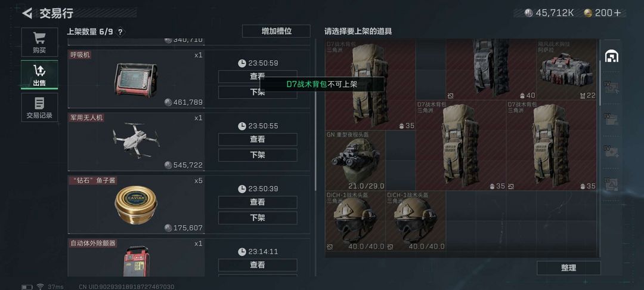Select the stash container icon at right

tap(612, 56)
